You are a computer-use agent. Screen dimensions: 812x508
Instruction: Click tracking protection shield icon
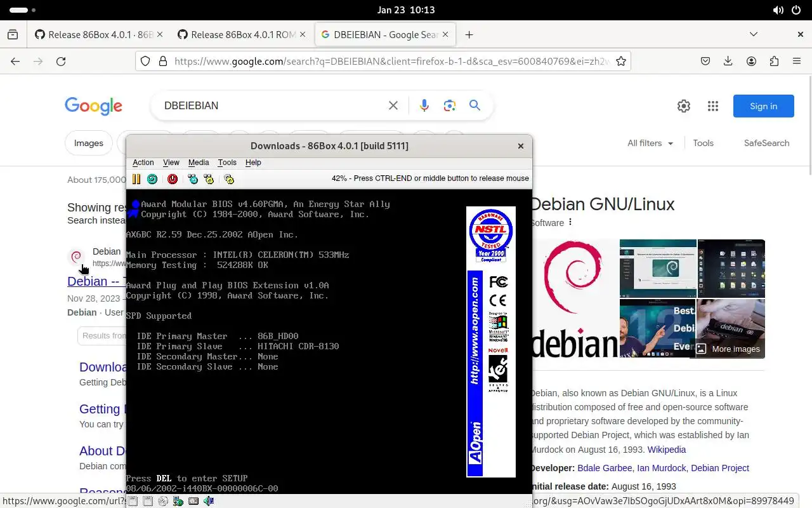pyautogui.click(x=145, y=62)
